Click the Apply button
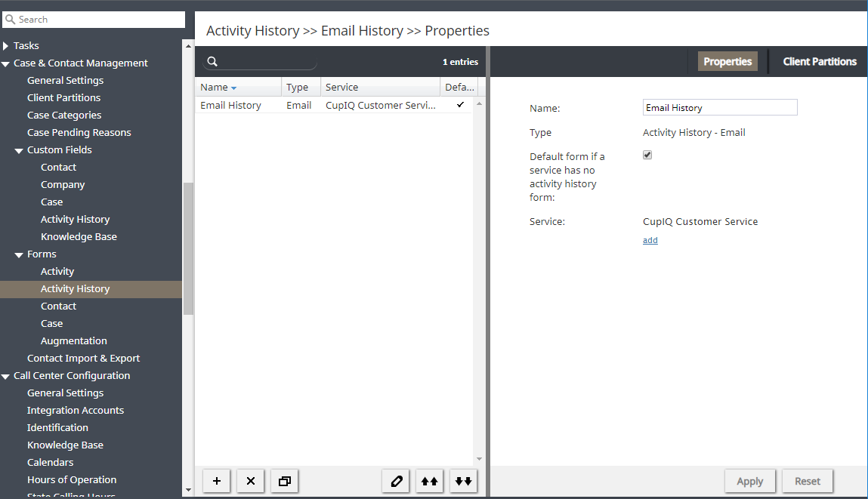Screen dimensions: 868x499 (x=749, y=482)
